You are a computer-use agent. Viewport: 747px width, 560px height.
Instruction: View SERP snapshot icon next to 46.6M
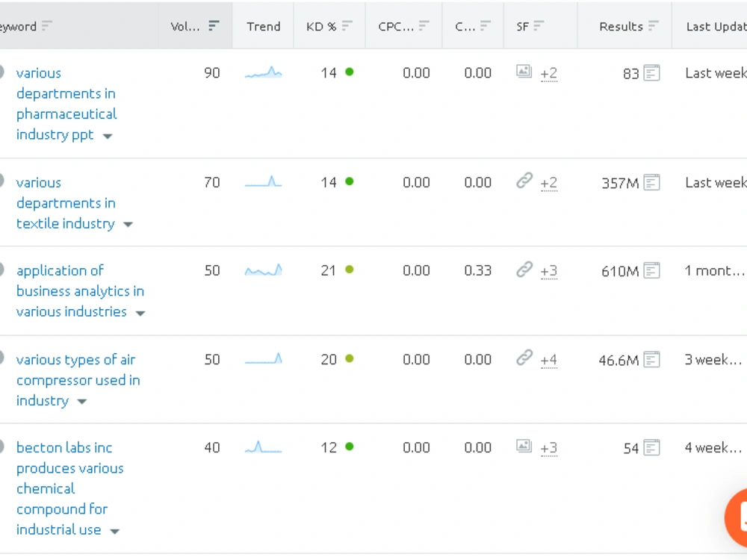tap(651, 360)
